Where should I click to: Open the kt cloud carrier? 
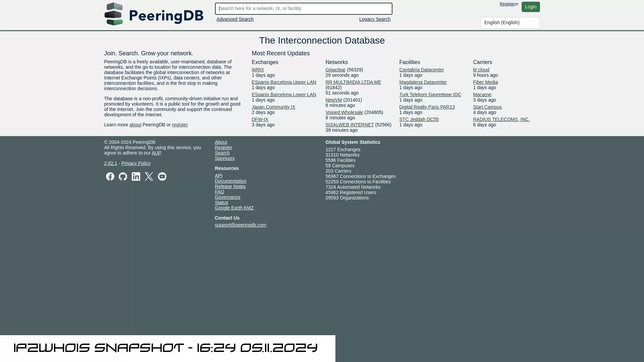pyautogui.click(x=481, y=70)
